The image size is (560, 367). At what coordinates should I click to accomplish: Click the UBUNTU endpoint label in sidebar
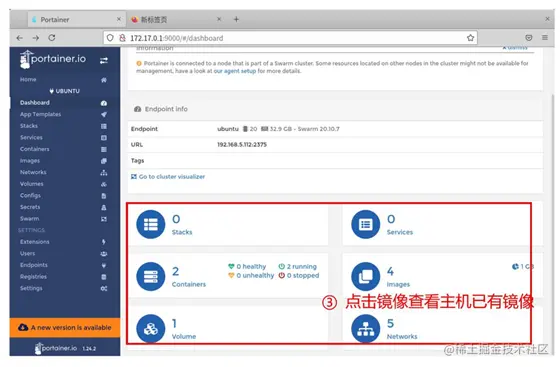65,91
